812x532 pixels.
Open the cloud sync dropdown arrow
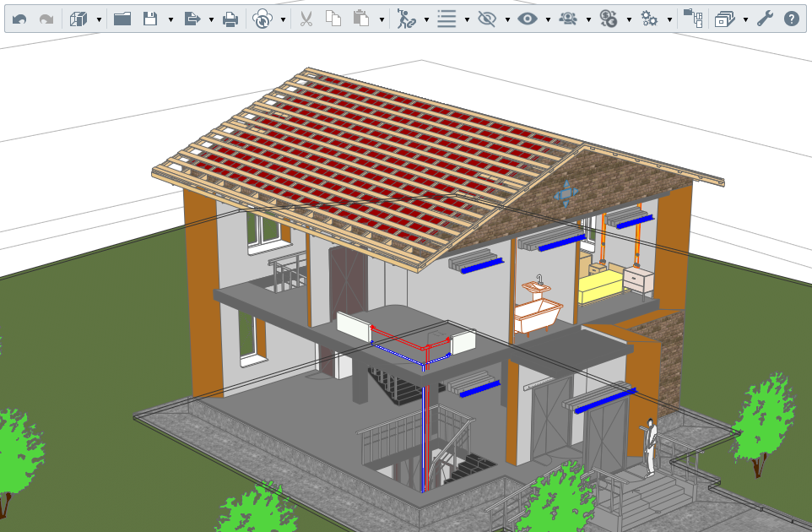point(284,20)
